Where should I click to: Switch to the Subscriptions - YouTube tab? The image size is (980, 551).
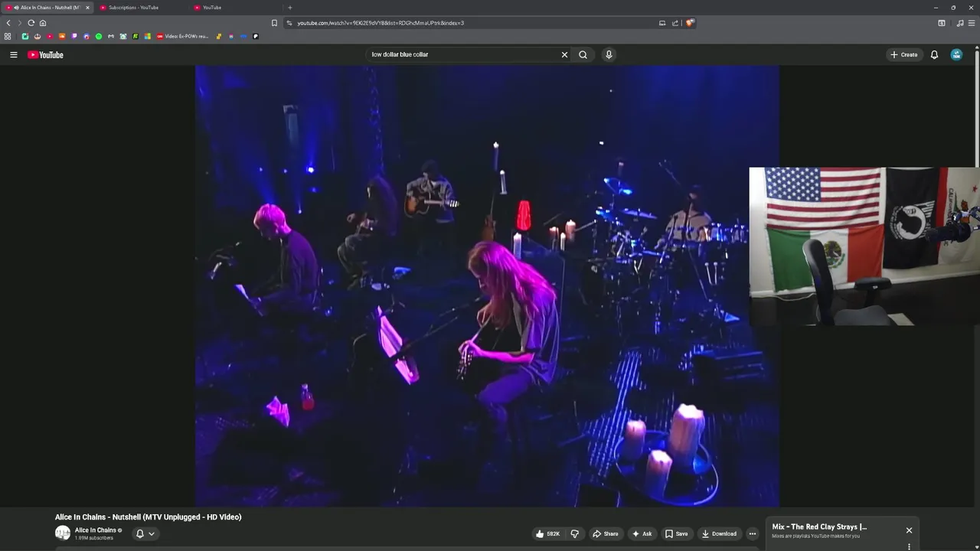133,8
